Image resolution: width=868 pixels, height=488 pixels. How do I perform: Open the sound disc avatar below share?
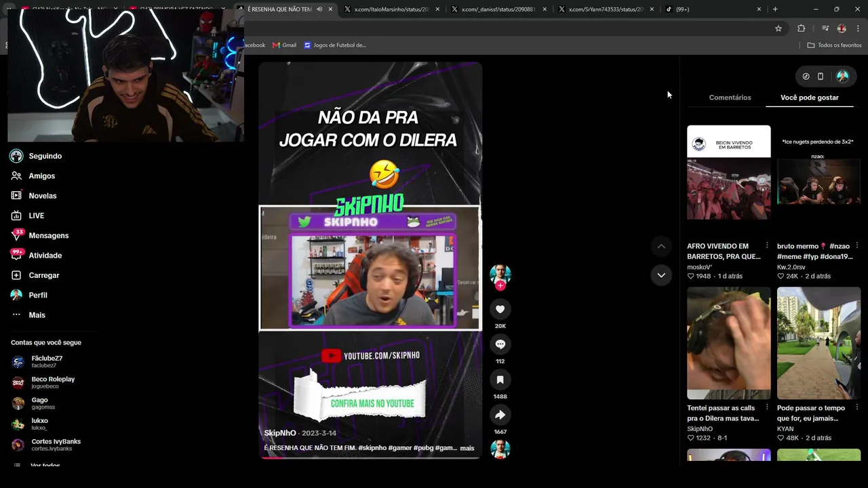tap(500, 449)
